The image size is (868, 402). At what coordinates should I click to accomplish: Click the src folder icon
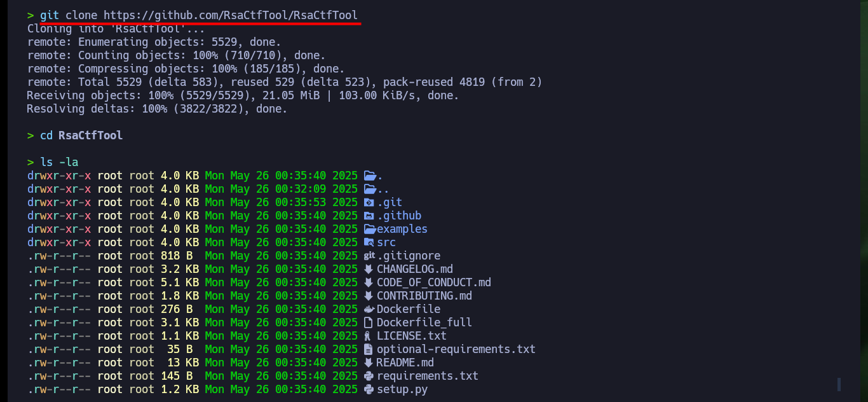coord(369,242)
